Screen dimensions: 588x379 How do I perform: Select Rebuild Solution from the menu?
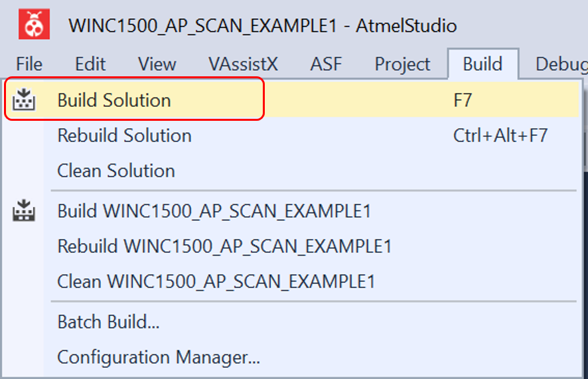point(125,136)
